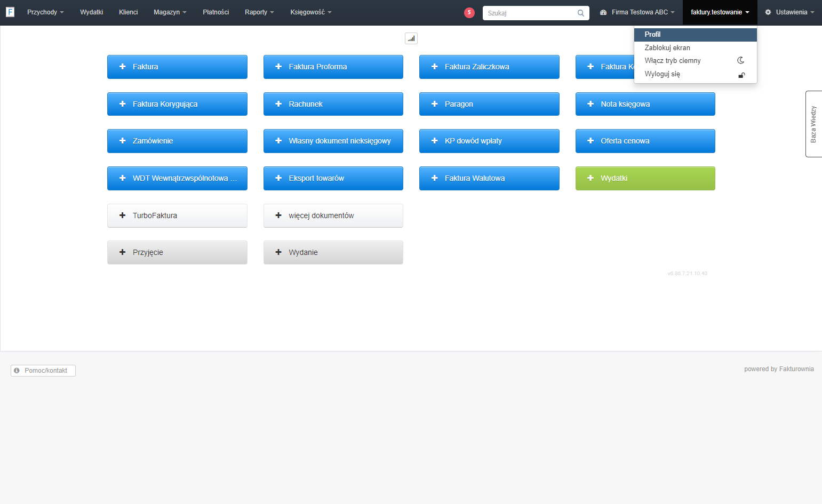Viewport: 822px width, 504px height.
Task: Add a KP dowód wpłaty
Action: (x=489, y=141)
